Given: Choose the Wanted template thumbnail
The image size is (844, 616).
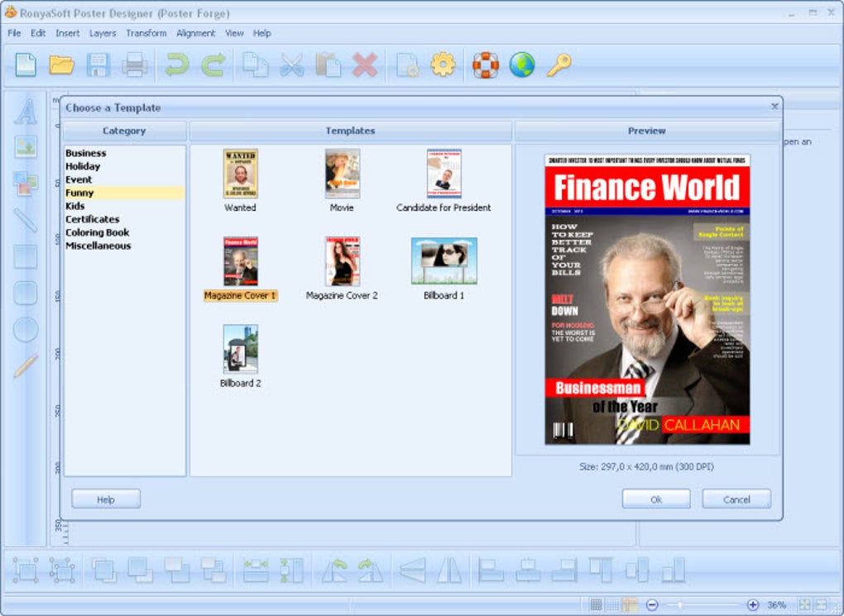Looking at the screenshot, I should 240,174.
